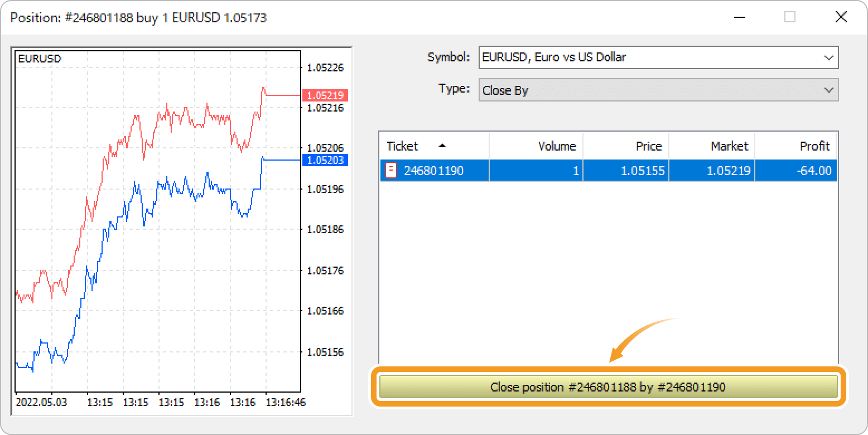
Task: Click the EURUSD label on the chart
Action: (x=40, y=59)
